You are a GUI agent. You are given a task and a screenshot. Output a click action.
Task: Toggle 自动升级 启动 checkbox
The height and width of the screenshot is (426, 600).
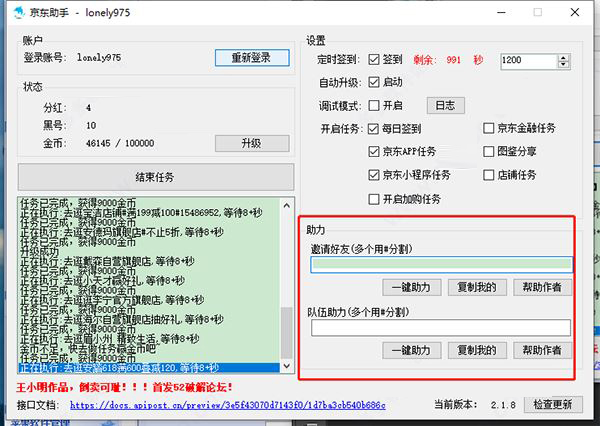373,82
